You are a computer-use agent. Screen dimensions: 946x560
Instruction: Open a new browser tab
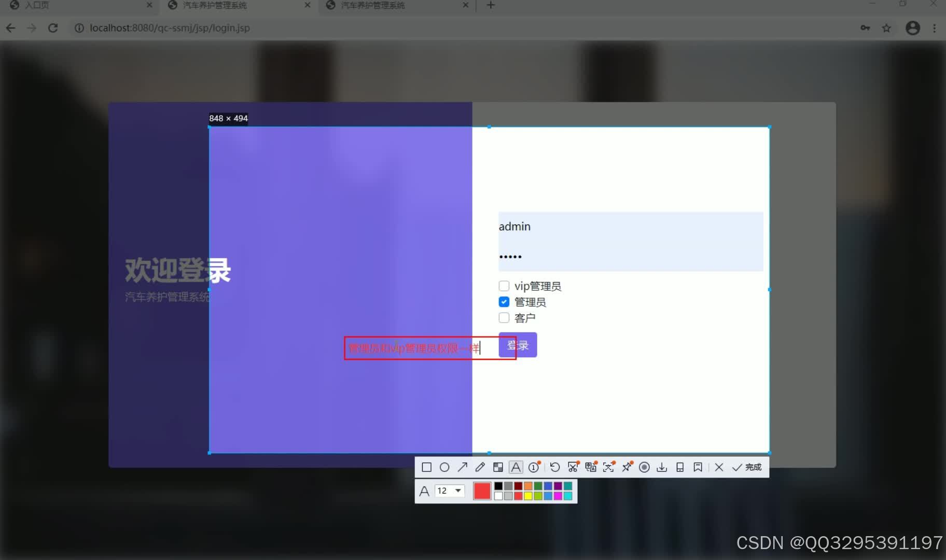491,5
